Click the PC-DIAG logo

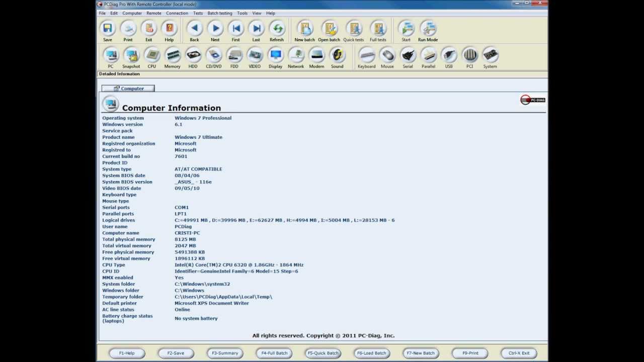[533, 100]
